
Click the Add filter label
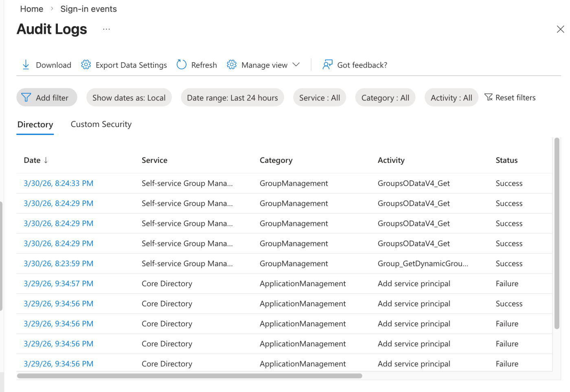point(52,98)
